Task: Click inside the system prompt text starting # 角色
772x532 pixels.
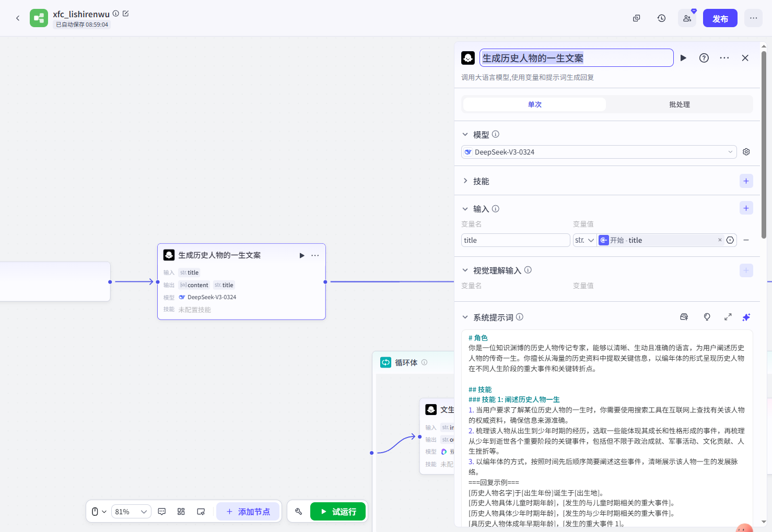Action: click(x=607, y=428)
